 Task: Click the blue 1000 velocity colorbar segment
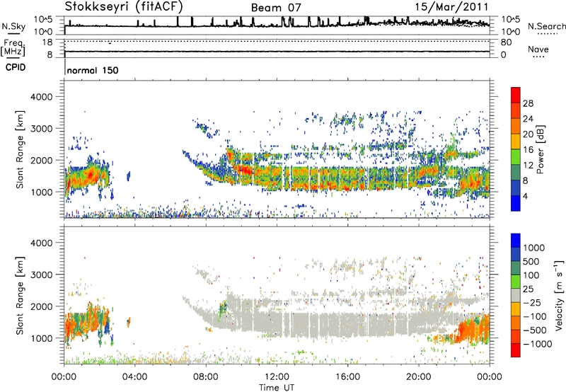[516, 241]
